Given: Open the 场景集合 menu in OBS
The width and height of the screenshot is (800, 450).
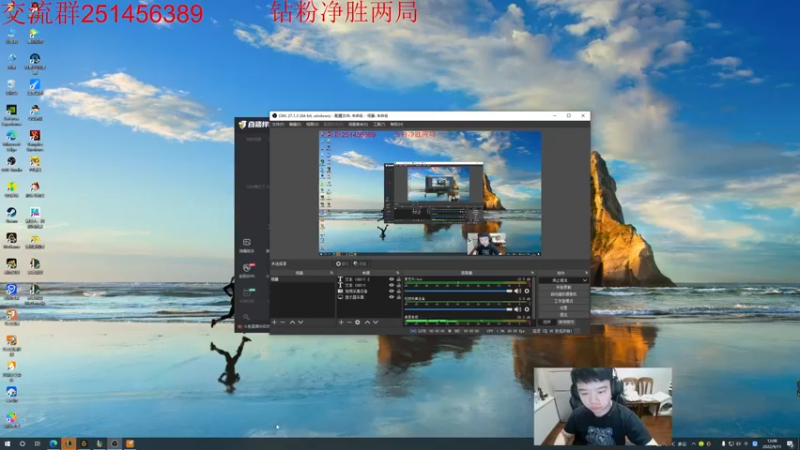Looking at the screenshot, I should click(358, 124).
